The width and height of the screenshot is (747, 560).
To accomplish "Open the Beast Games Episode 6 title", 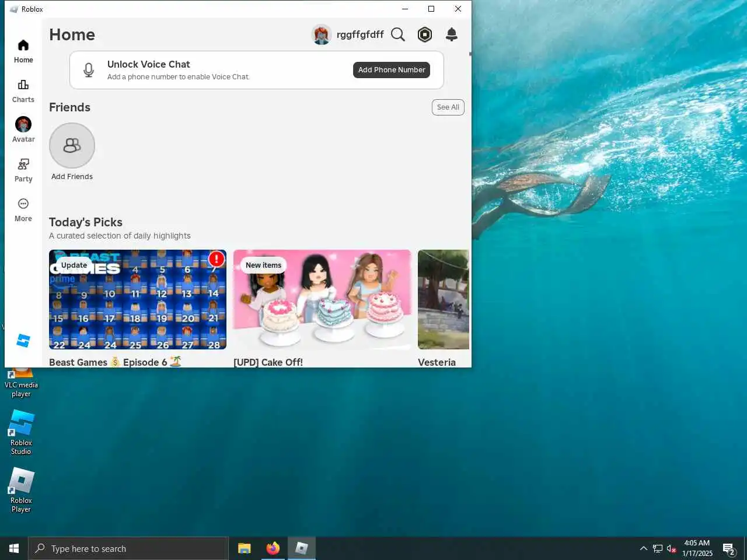I will click(116, 362).
